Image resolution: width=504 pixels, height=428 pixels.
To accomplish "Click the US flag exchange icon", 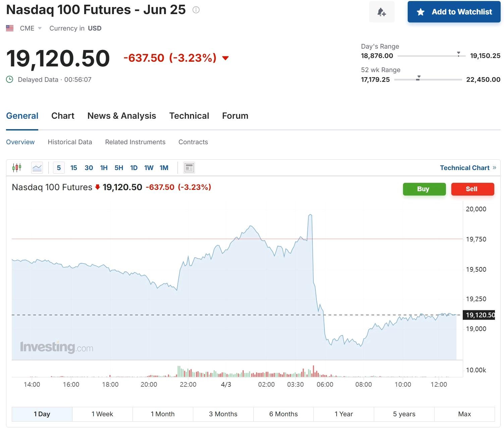I will pyautogui.click(x=10, y=28).
